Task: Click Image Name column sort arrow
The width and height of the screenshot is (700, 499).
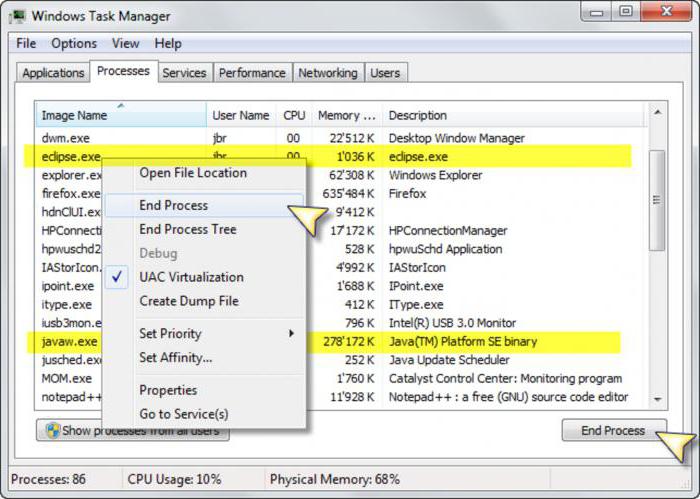Action: tap(121, 106)
